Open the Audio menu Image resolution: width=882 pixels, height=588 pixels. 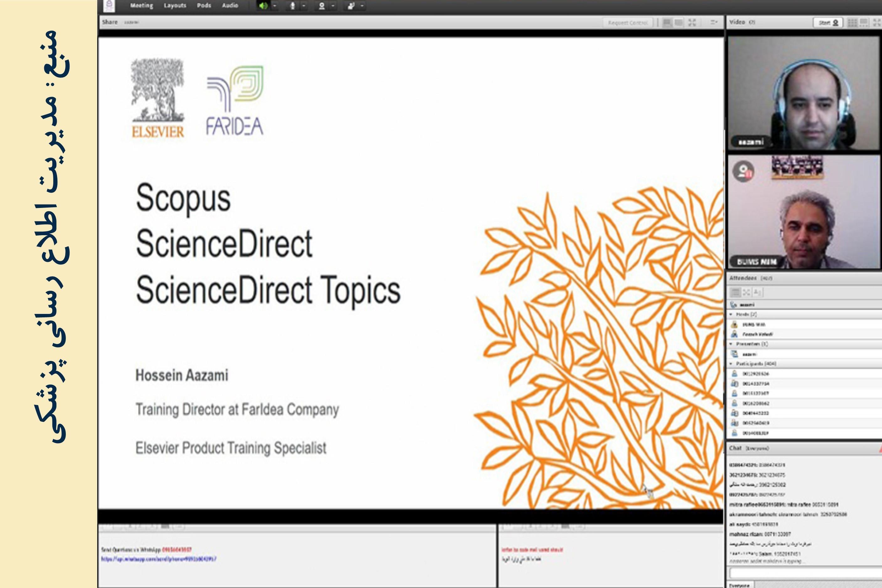pos(230,6)
